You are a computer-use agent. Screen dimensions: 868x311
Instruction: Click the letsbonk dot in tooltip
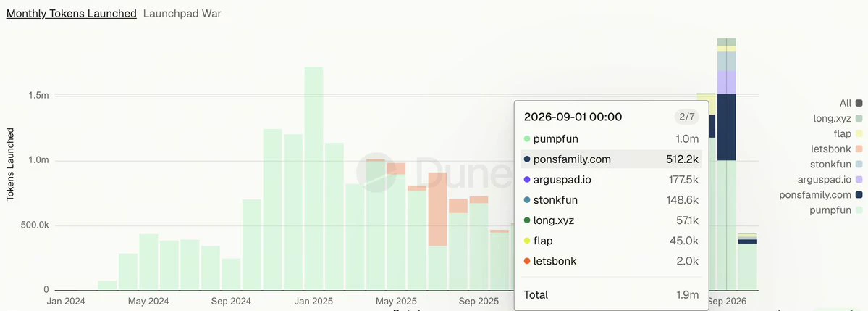(527, 261)
